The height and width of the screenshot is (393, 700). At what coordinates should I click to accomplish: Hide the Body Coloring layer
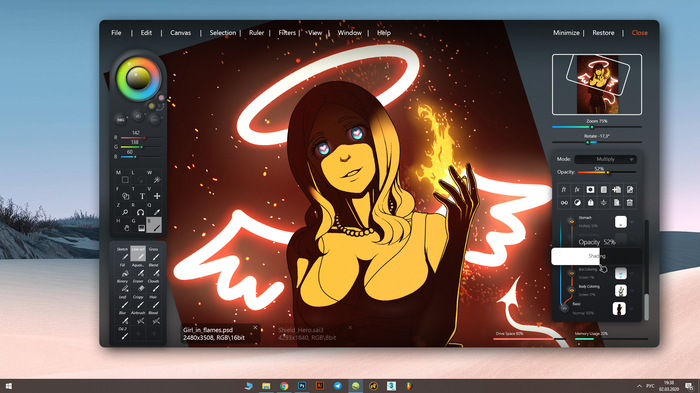[x=571, y=290]
